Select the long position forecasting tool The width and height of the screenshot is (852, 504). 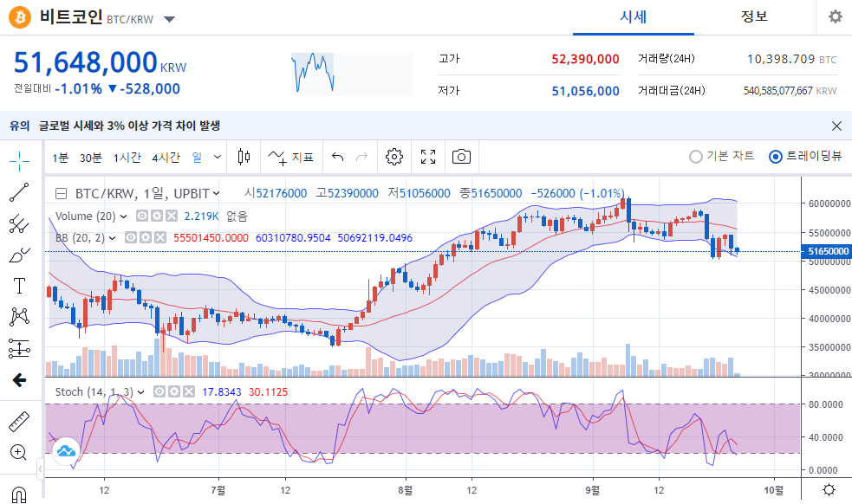coord(20,349)
